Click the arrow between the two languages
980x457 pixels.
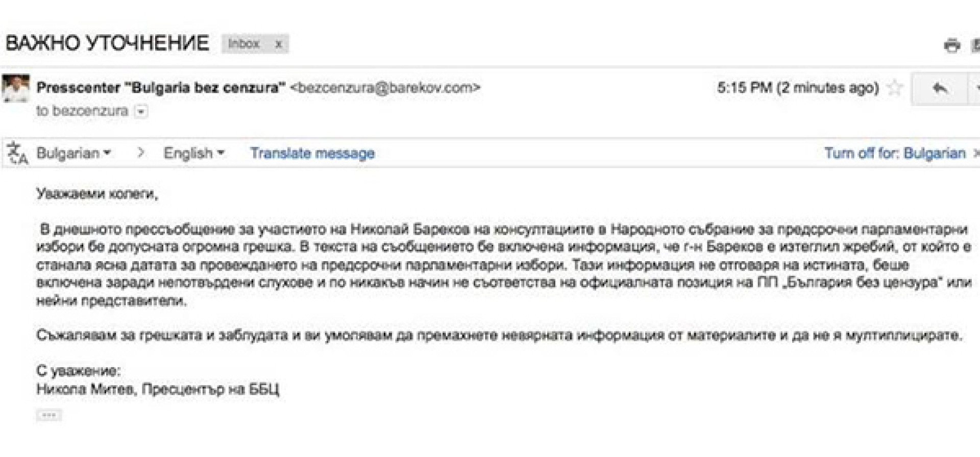(141, 153)
